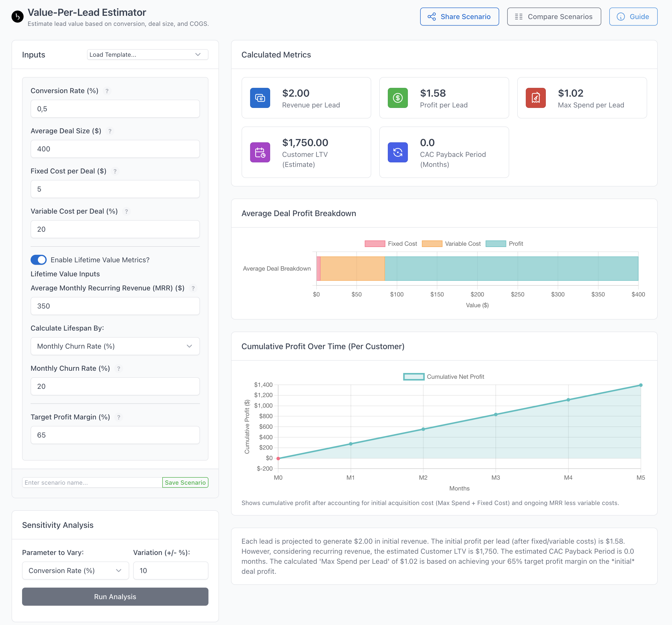Click the app logo next to the title
Image resolution: width=672 pixels, height=625 pixels.
tap(18, 16)
